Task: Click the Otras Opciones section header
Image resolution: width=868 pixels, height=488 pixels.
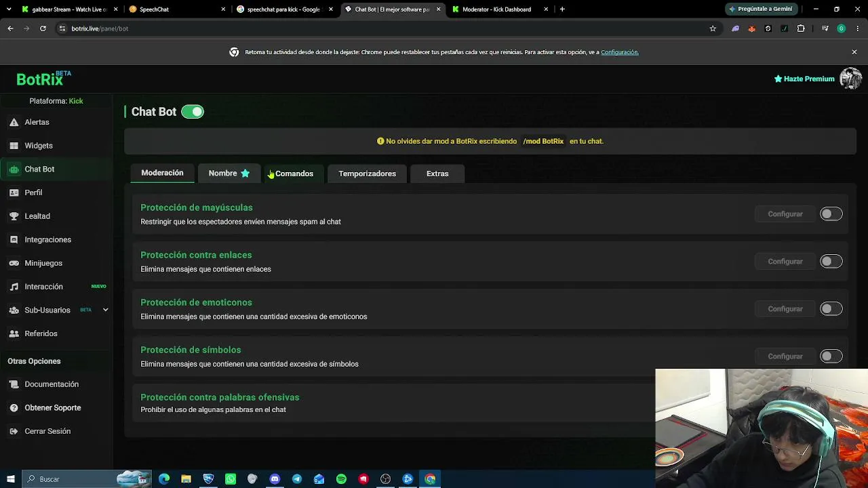Action: tap(34, 361)
